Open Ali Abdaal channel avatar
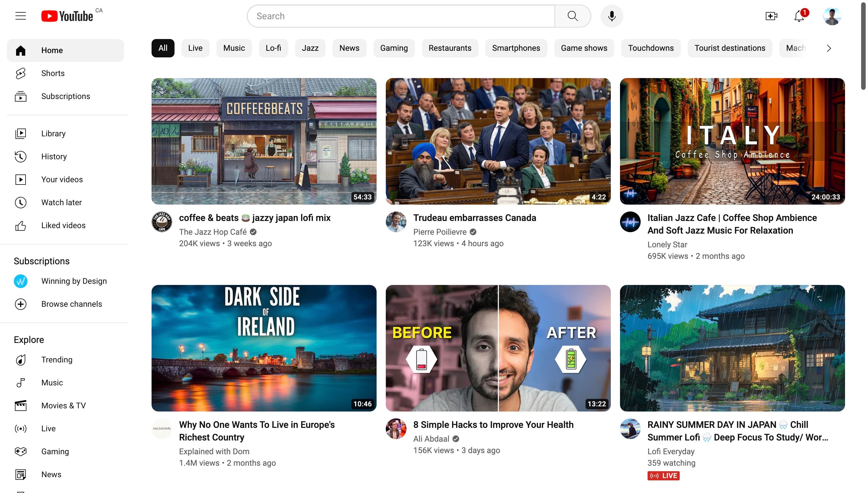This screenshot has height=493, width=868. pyautogui.click(x=396, y=429)
